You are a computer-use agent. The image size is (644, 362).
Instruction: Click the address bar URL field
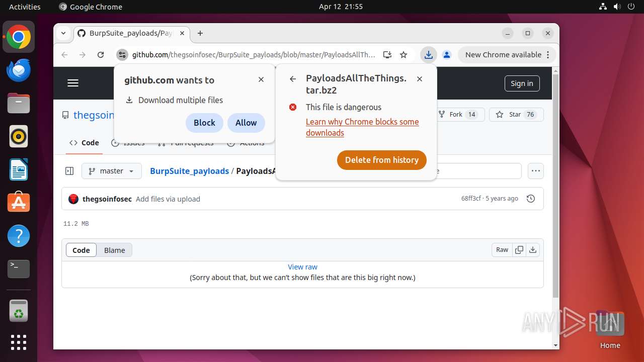point(254,55)
